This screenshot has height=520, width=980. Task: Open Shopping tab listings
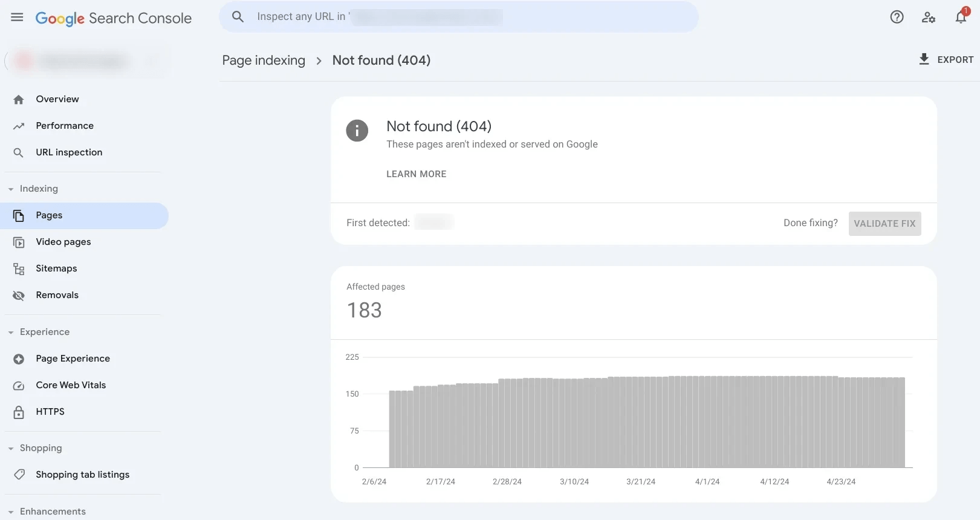(x=83, y=475)
